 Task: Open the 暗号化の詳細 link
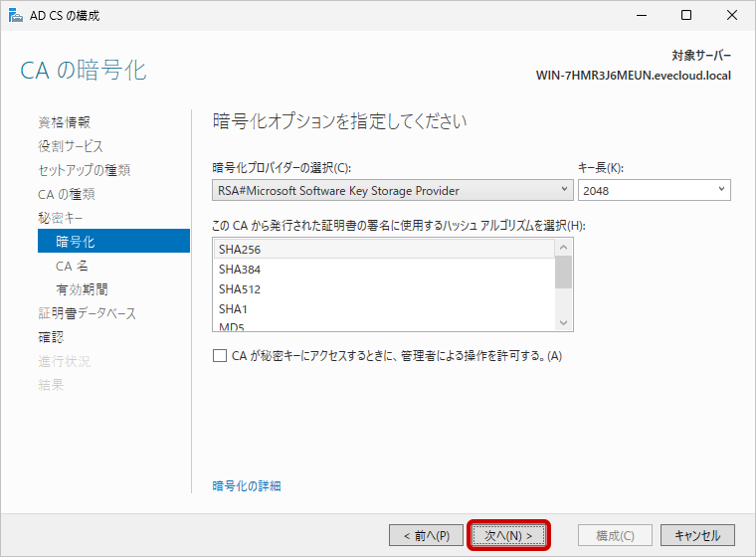(x=247, y=485)
